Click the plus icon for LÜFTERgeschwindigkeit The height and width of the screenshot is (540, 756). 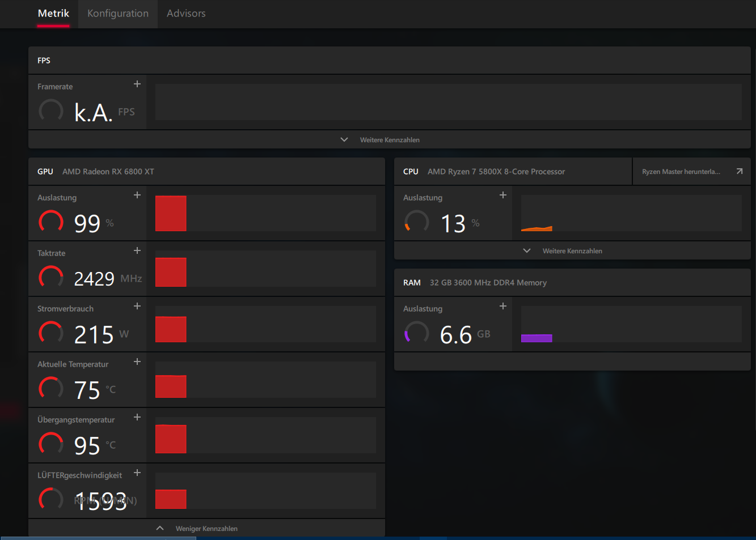pyautogui.click(x=137, y=472)
